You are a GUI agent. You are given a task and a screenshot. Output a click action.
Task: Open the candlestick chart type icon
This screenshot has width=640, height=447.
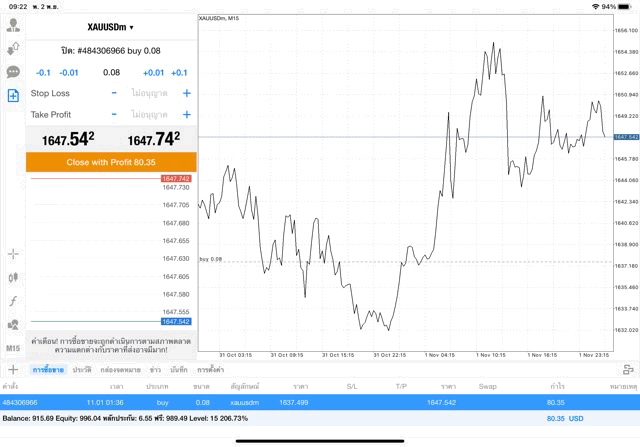(13, 278)
